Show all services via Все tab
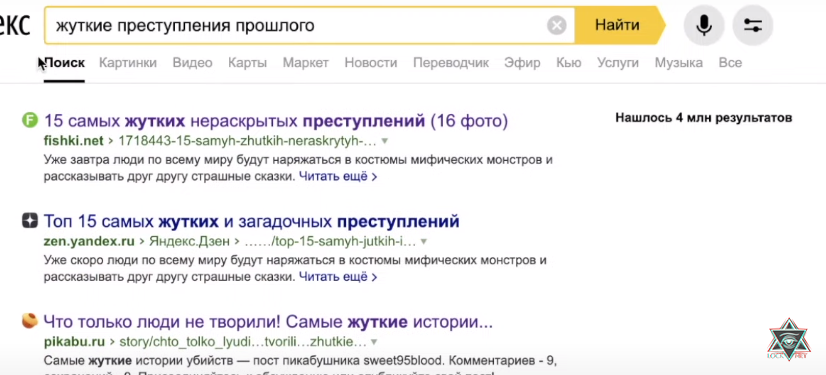 (730, 63)
